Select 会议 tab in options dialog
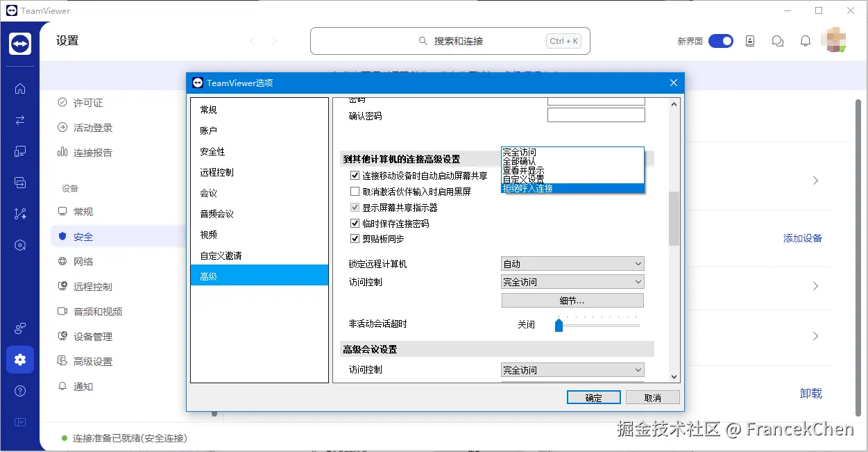Image resolution: width=868 pixels, height=452 pixels. (259, 193)
